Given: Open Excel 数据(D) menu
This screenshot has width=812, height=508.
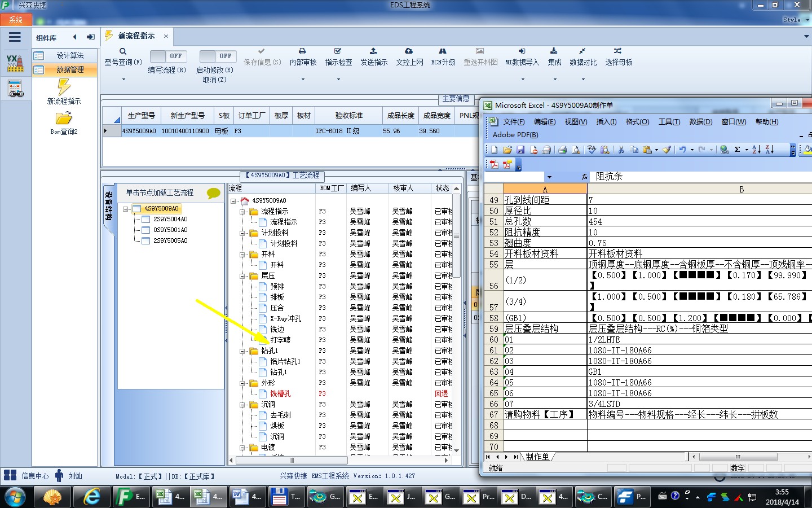Looking at the screenshot, I should pyautogui.click(x=700, y=122).
